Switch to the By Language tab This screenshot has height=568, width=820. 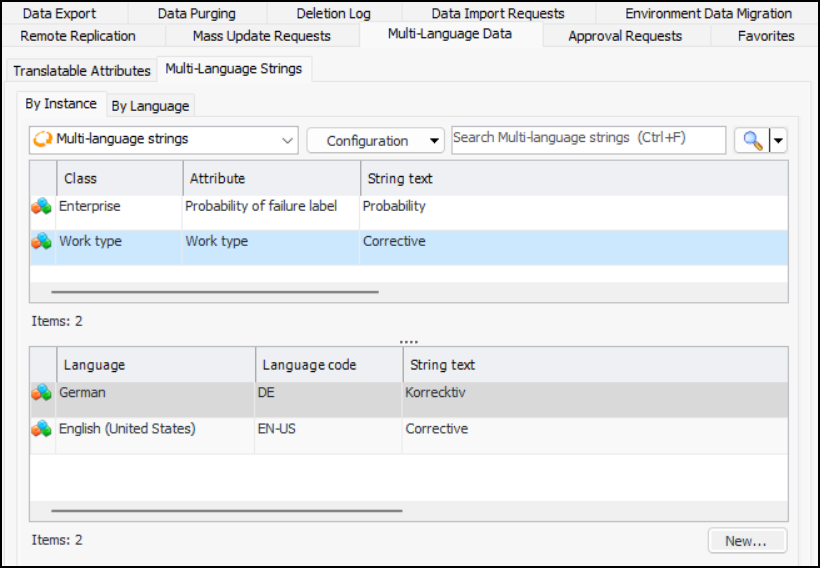[149, 106]
